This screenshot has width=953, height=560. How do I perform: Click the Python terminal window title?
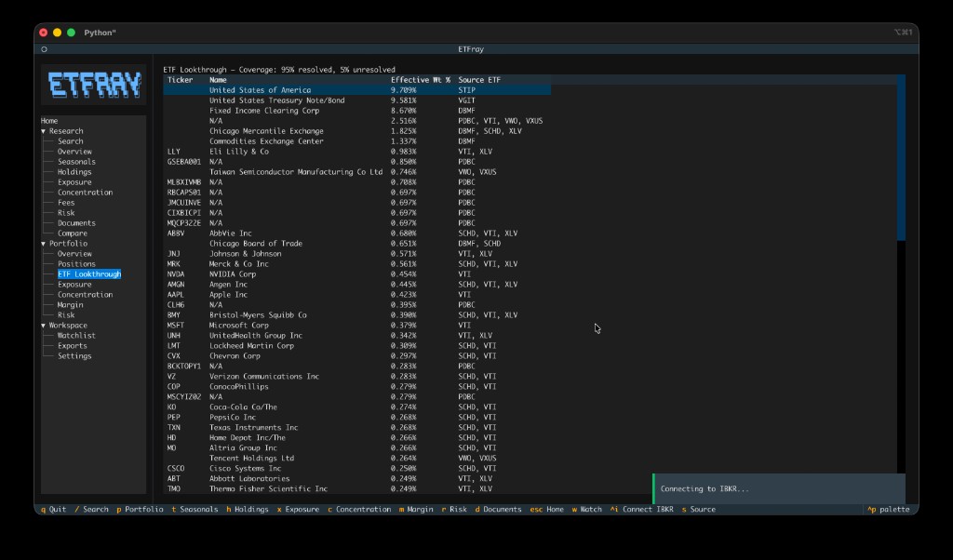click(100, 33)
